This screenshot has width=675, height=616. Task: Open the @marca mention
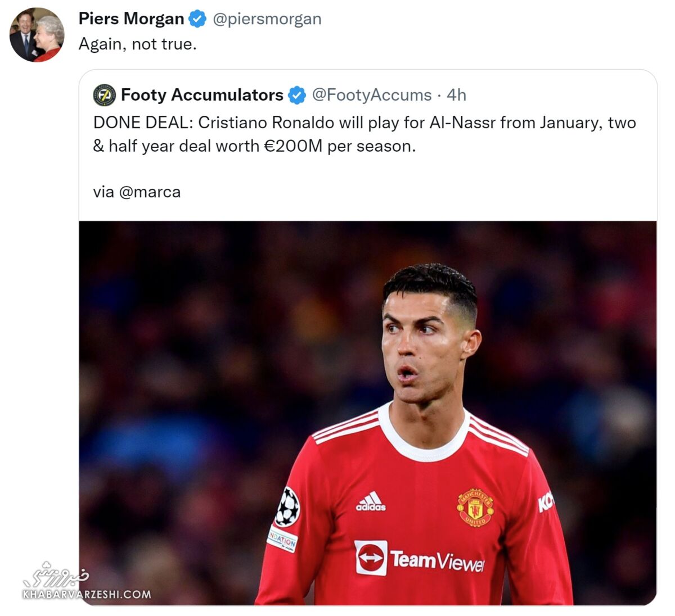(150, 192)
